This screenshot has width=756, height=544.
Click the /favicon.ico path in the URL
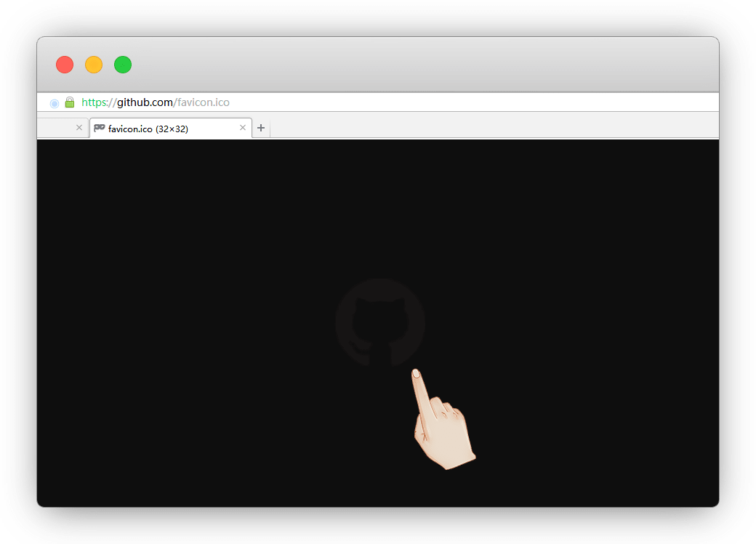pos(203,102)
